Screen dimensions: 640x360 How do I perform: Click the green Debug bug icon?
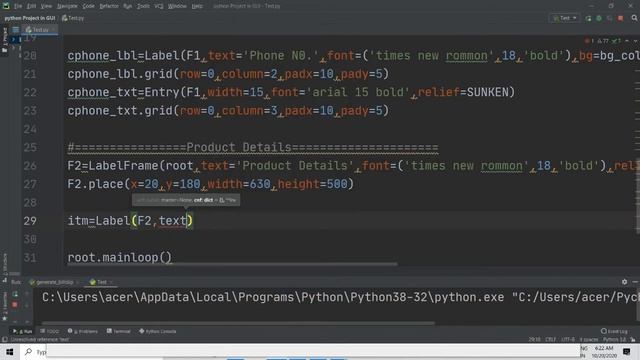pos(599,18)
